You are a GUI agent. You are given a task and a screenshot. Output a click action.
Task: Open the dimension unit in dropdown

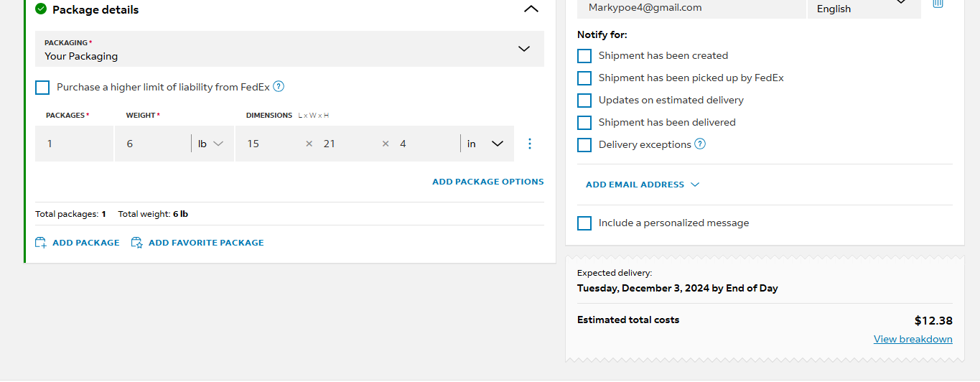pos(485,144)
